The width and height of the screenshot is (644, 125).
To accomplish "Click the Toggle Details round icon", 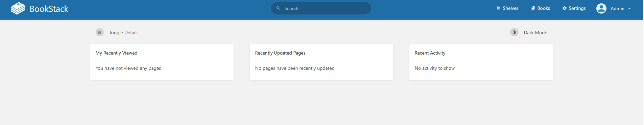I will pos(100,32).
